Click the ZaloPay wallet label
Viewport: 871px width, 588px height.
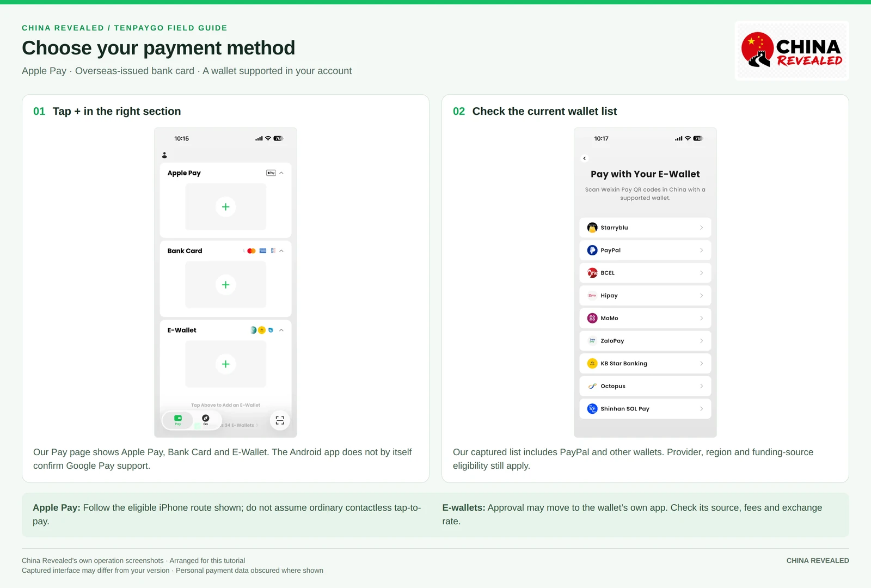click(x=612, y=341)
